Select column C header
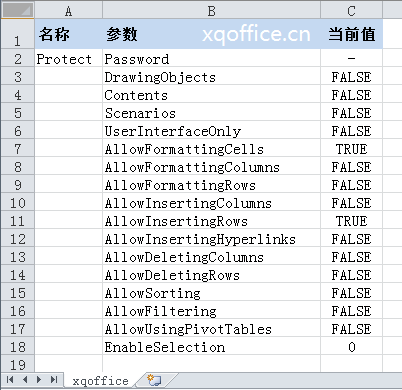The height and width of the screenshot is (390, 402). (x=351, y=11)
